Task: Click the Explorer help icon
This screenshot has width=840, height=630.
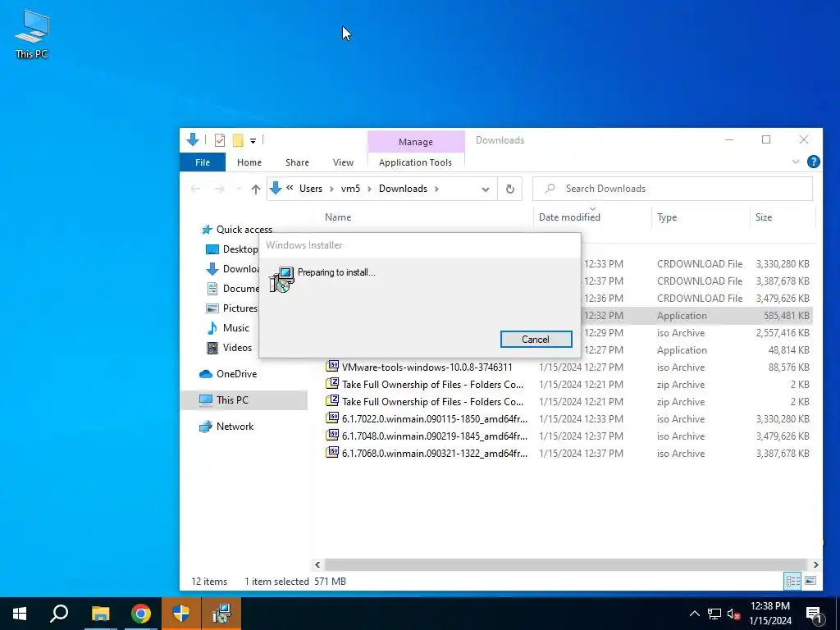Action: click(x=813, y=162)
